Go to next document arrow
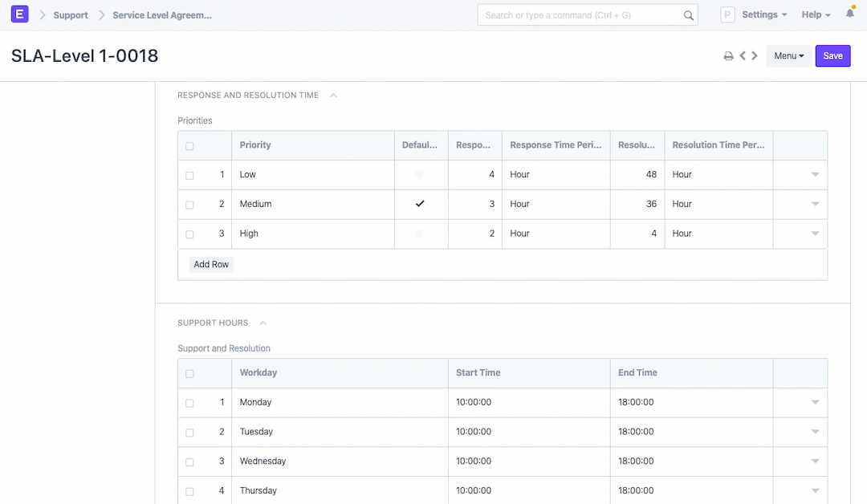Viewport: 867px width, 504px height. click(x=755, y=56)
